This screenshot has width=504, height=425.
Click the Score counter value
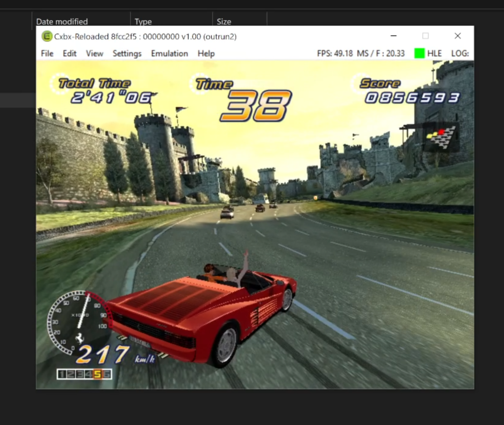(x=412, y=98)
